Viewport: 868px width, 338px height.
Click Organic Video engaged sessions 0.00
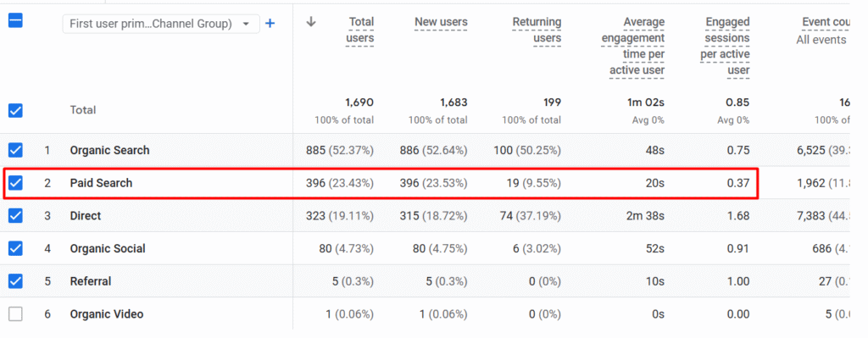[x=739, y=314]
